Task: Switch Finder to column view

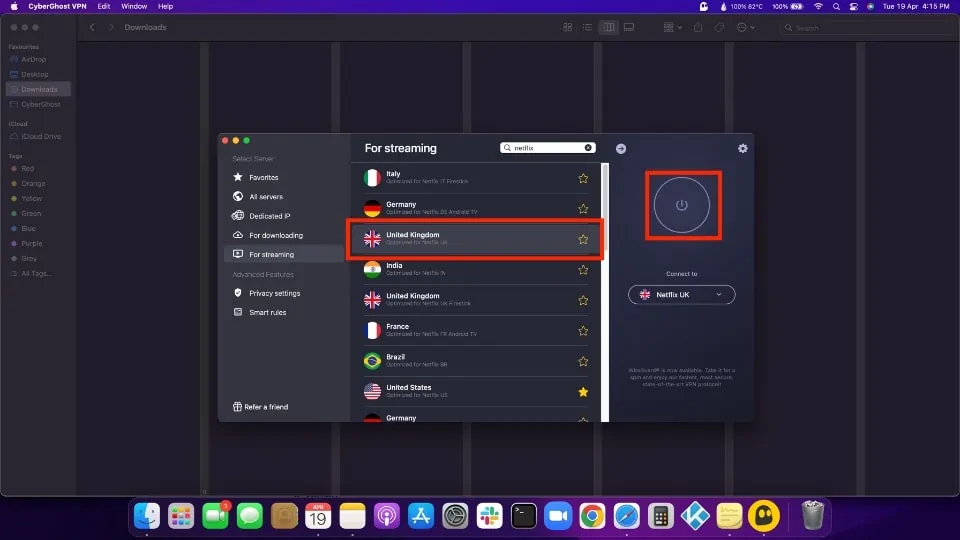Action: [609, 27]
